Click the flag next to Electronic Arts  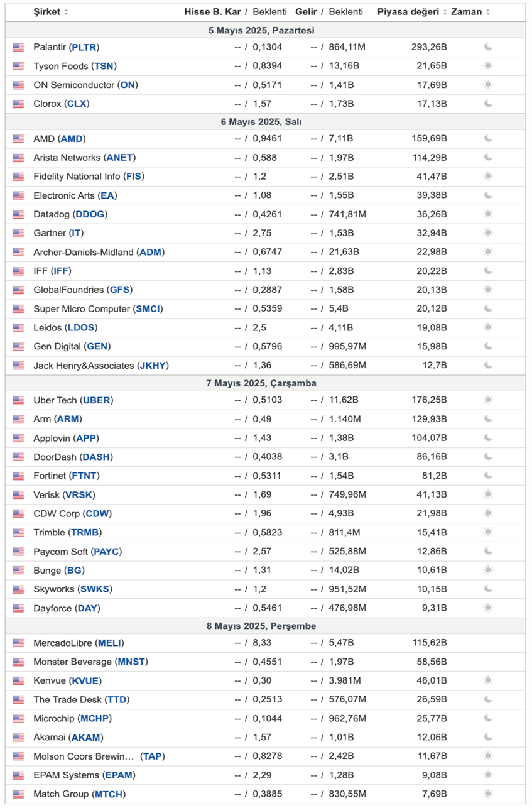click(x=18, y=195)
